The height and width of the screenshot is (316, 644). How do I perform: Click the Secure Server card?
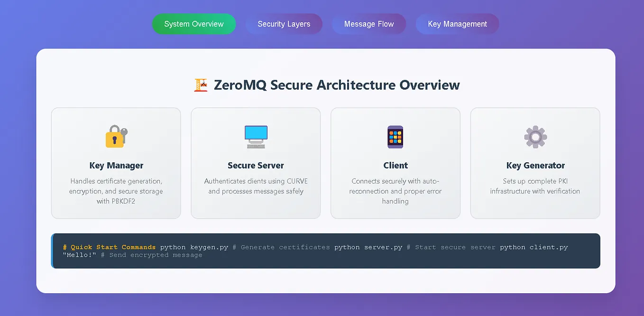coord(256,163)
